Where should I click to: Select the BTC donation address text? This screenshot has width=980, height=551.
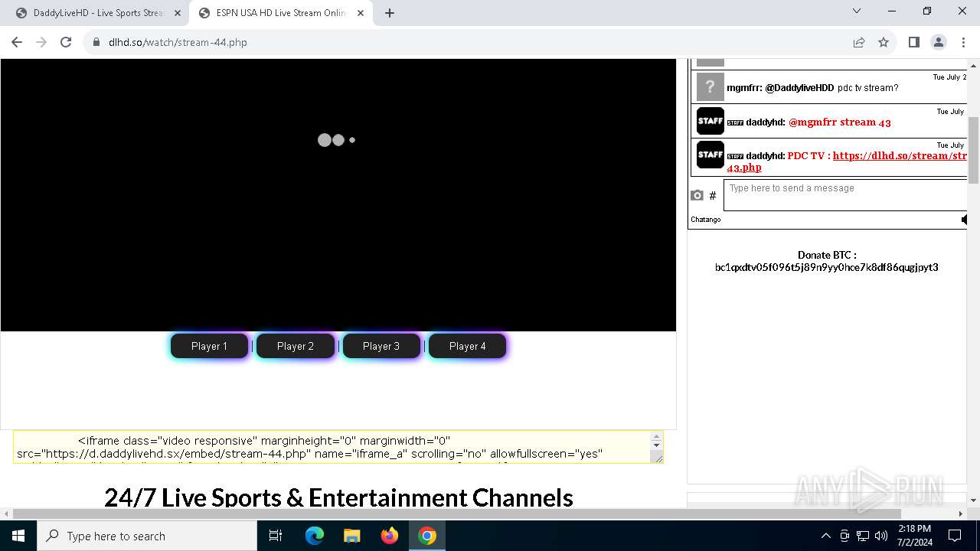click(x=827, y=267)
